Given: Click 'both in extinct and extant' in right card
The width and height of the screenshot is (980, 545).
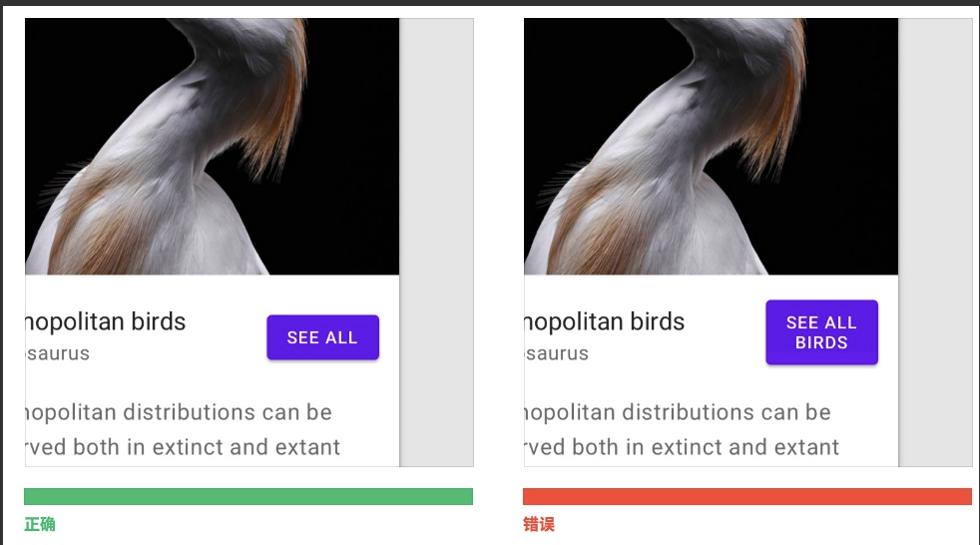Looking at the screenshot, I should pyautogui.click(x=705, y=447).
